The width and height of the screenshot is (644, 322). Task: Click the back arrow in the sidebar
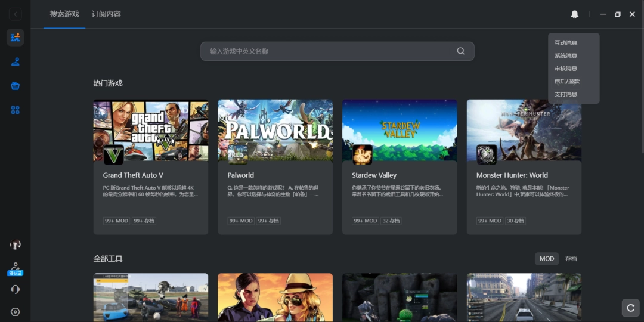point(16,14)
